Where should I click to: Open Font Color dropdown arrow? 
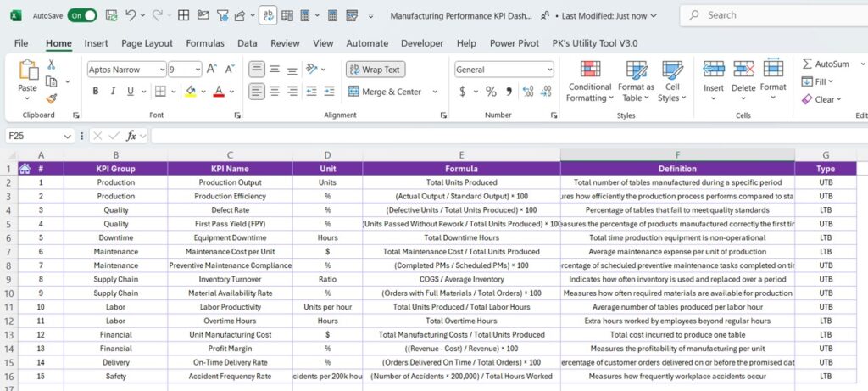pyautogui.click(x=231, y=92)
